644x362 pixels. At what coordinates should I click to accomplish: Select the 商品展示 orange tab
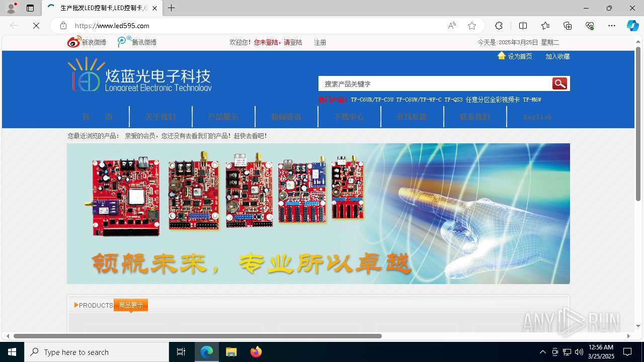(131, 305)
